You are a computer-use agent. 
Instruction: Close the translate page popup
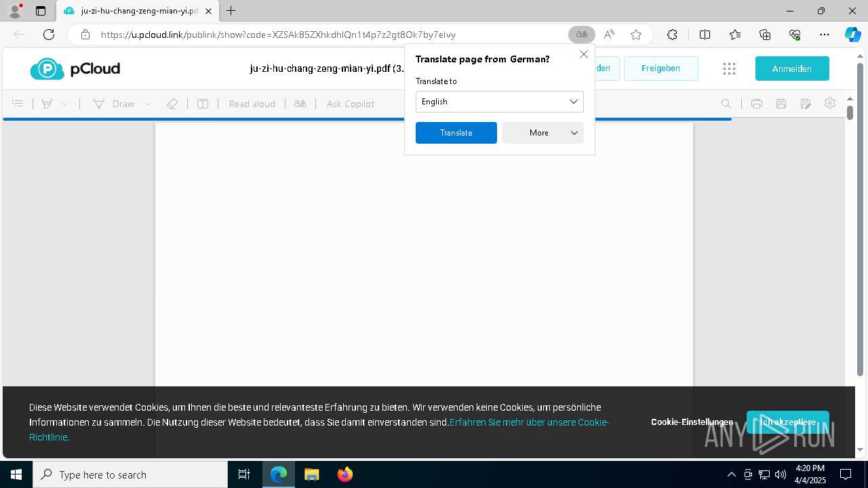[x=584, y=54]
